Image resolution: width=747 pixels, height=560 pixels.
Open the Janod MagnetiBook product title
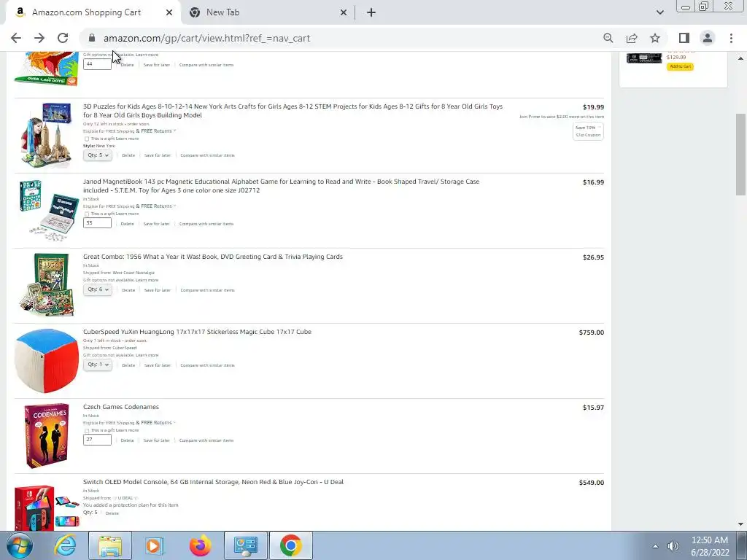[x=281, y=186]
